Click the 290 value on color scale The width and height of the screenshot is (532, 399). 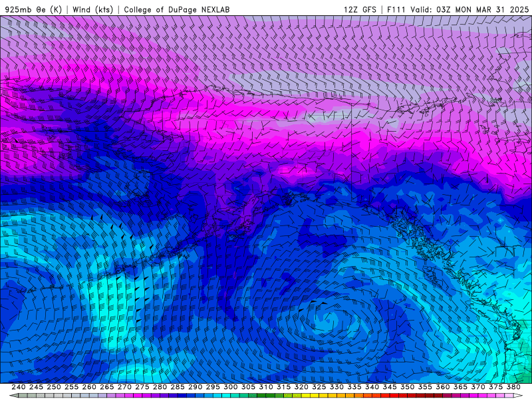pyautogui.click(x=195, y=387)
